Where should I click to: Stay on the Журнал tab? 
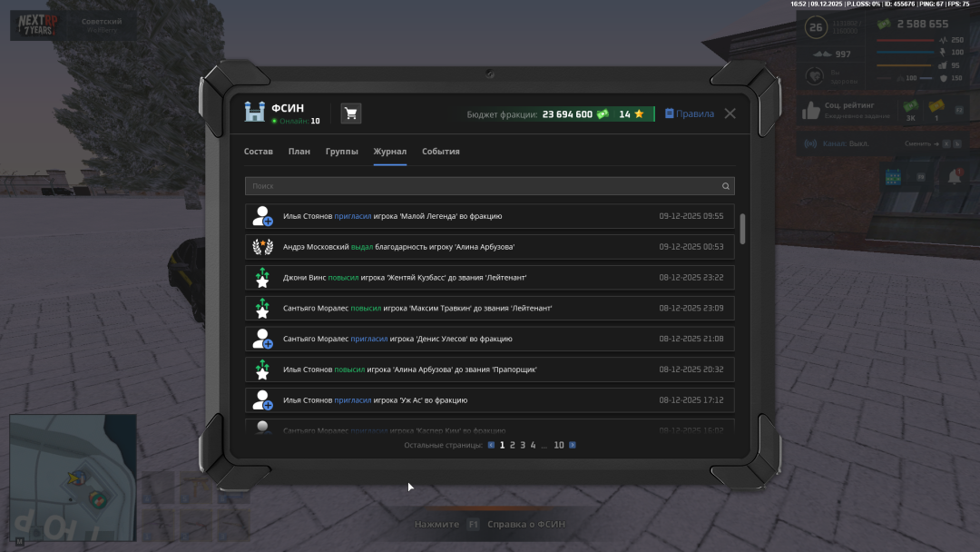point(389,152)
